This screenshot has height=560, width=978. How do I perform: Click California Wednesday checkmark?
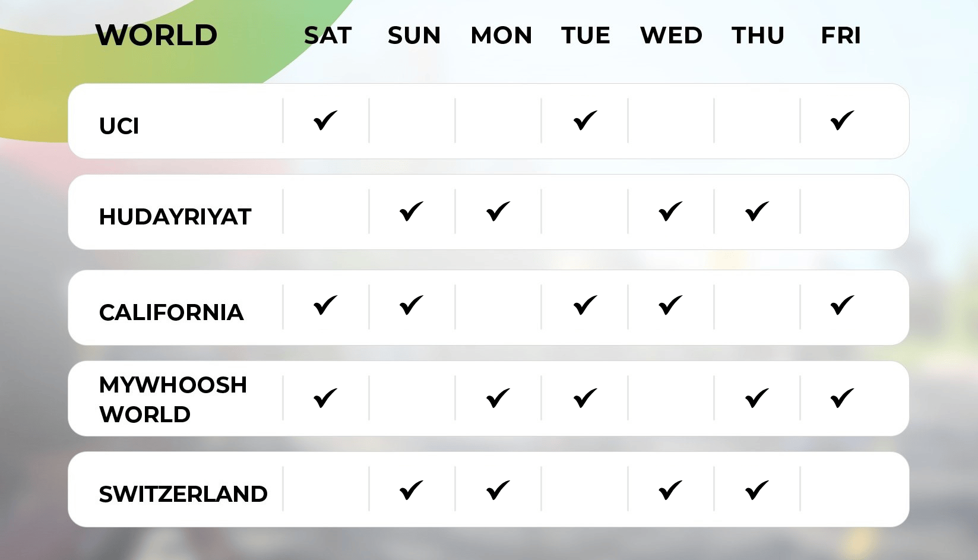point(671,305)
